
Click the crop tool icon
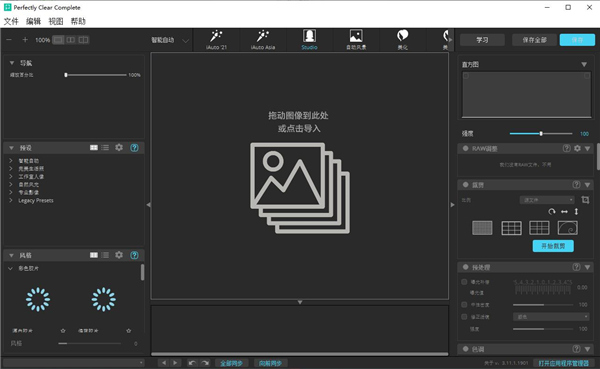585,200
